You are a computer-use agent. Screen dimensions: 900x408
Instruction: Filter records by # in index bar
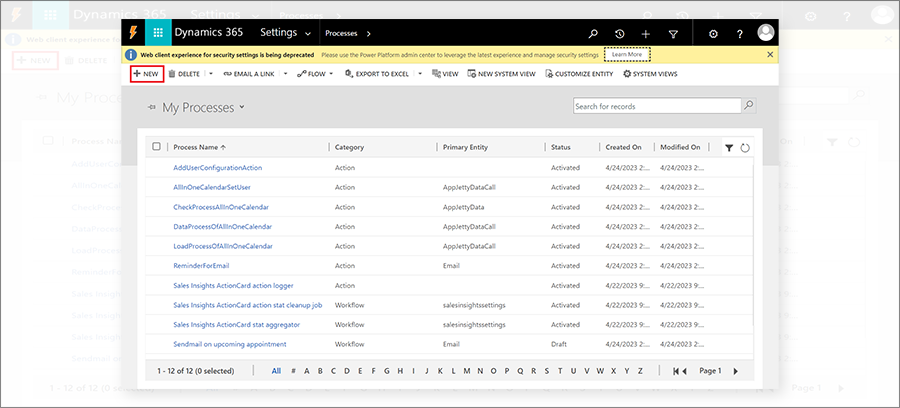click(x=293, y=371)
